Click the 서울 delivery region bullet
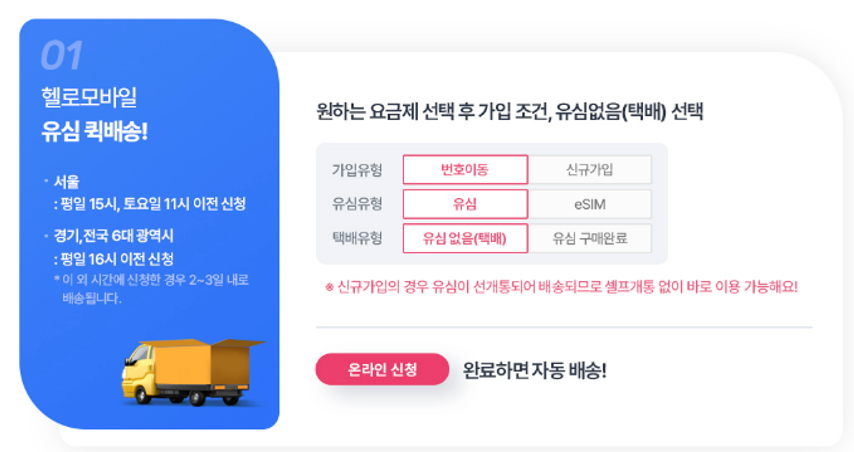The image size is (854, 452). 66,181
